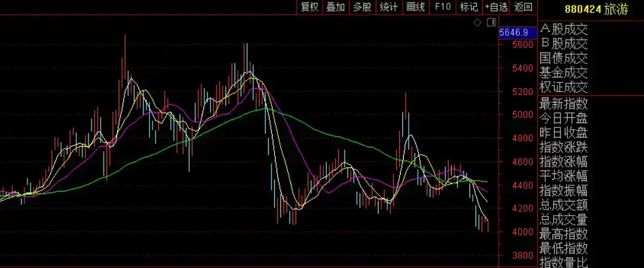Click the 昨日收盘 label

(563, 133)
